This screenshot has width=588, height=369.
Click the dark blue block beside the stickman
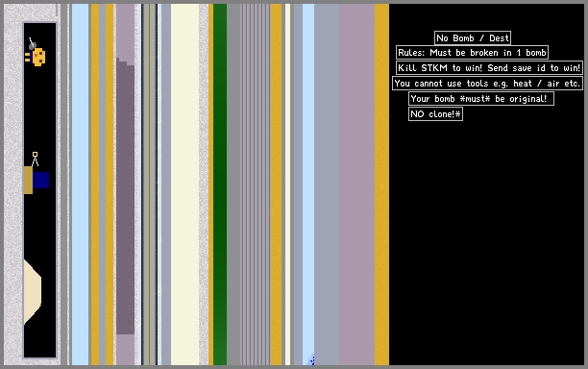[40, 180]
